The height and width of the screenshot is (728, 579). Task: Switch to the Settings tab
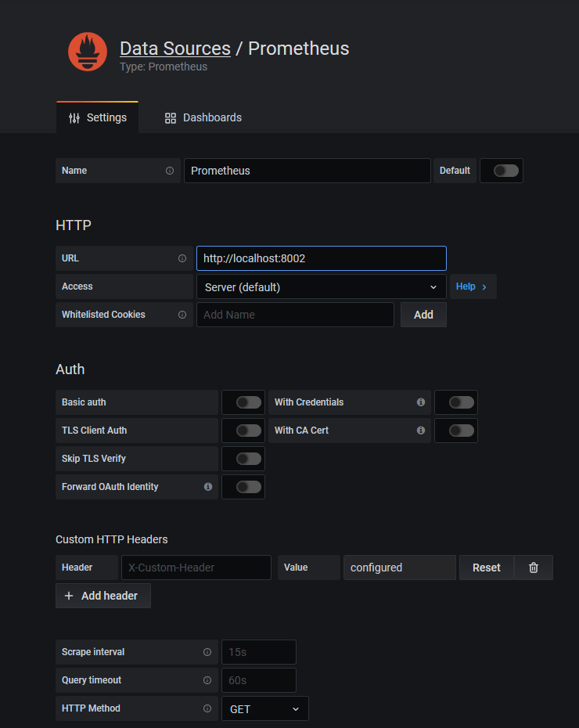click(98, 117)
